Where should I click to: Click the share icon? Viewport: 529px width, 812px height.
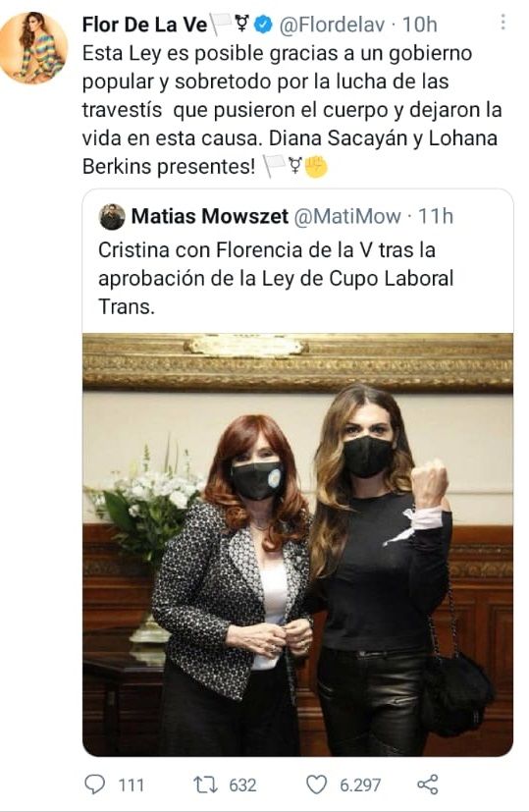428,785
